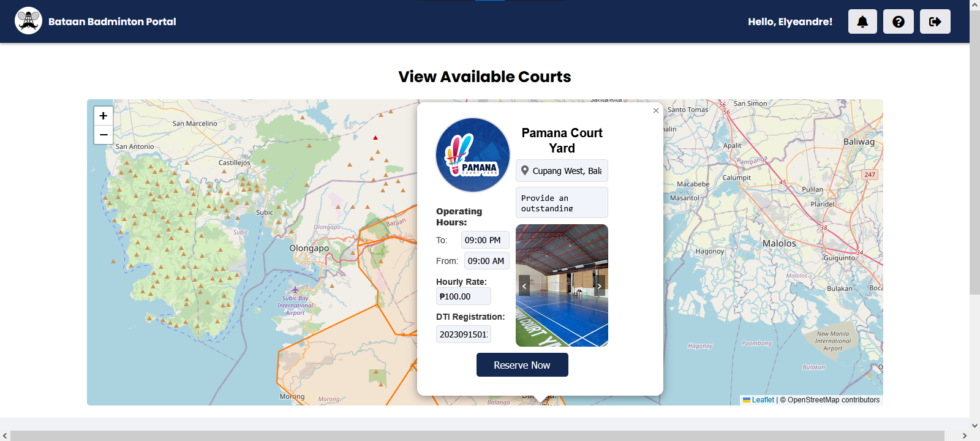
Task: Zoom in on the map
Action: pos(104,116)
